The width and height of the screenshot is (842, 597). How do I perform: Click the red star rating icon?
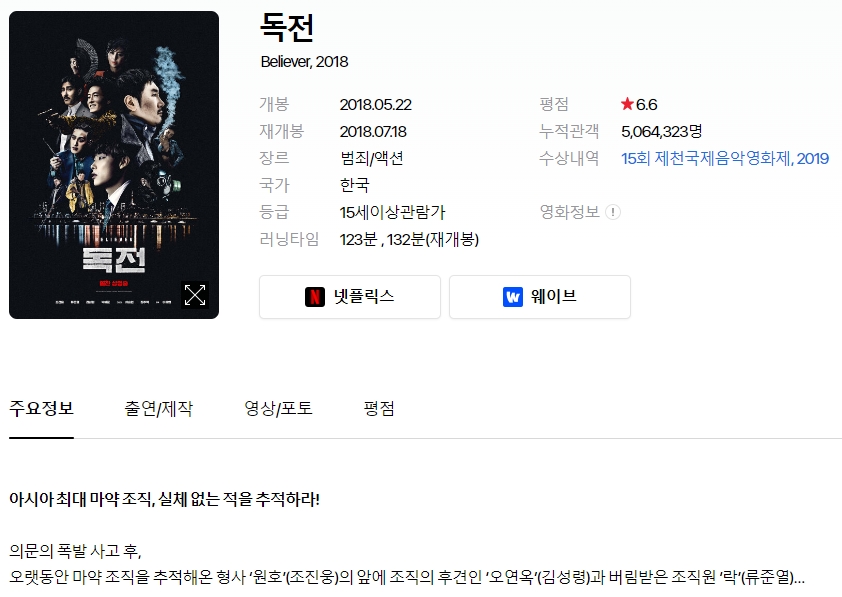pyautogui.click(x=627, y=104)
